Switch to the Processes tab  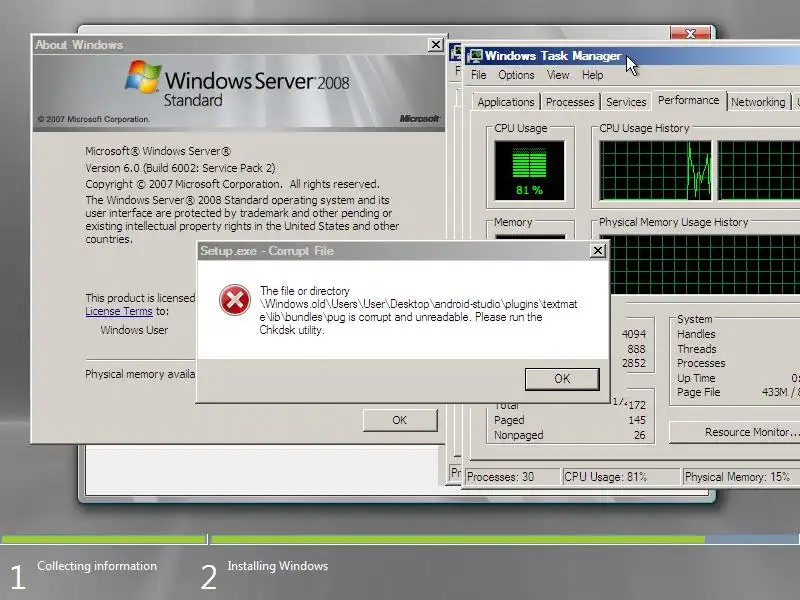tap(570, 102)
